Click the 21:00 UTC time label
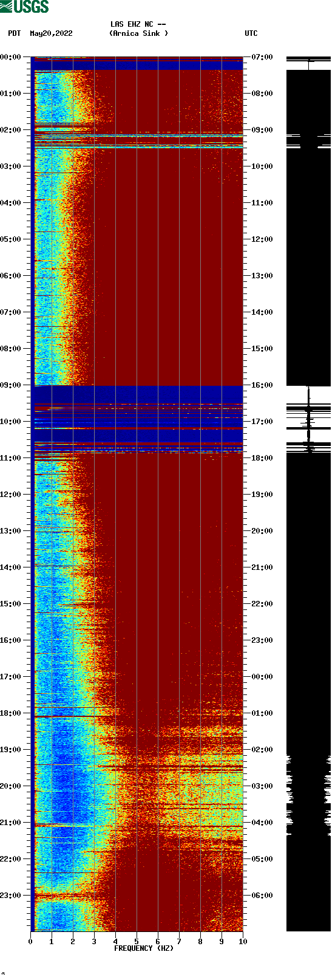The height and width of the screenshot is (980, 335). 262,567
